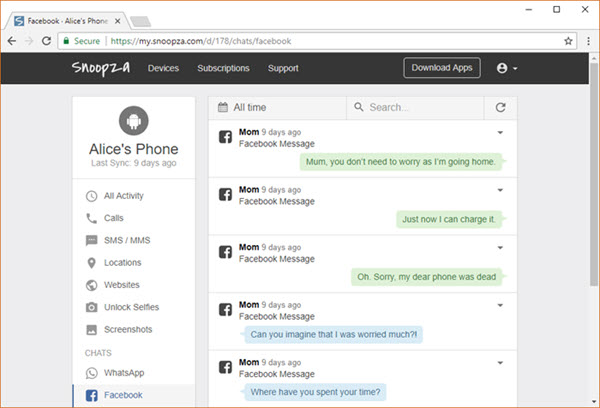This screenshot has height=408, width=600.
Task: Click Facebook icon of the 'going home' message
Action: tap(225, 137)
